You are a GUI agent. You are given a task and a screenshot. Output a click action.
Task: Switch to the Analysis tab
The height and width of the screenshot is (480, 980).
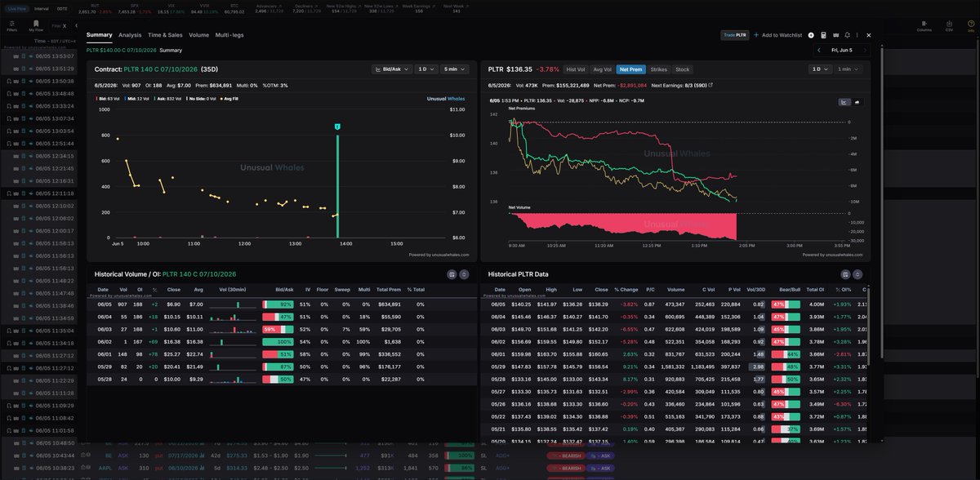tap(130, 35)
